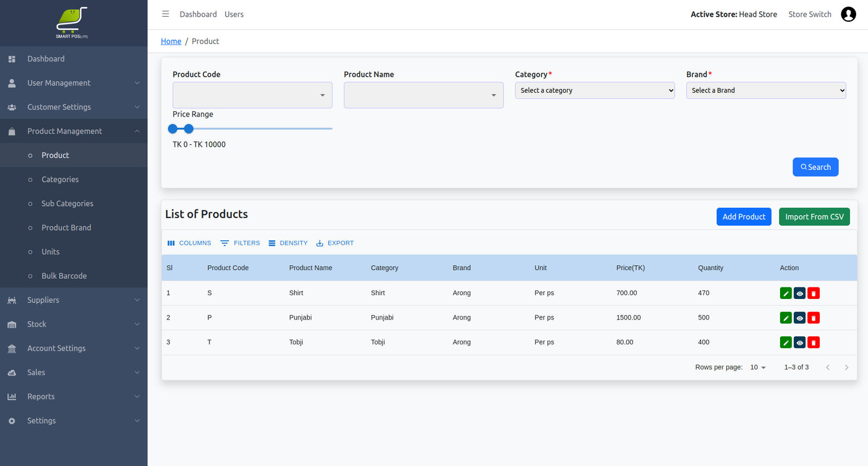Delete the Shirt product row
This screenshot has width=868, height=466.
pyautogui.click(x=813, y=293)
